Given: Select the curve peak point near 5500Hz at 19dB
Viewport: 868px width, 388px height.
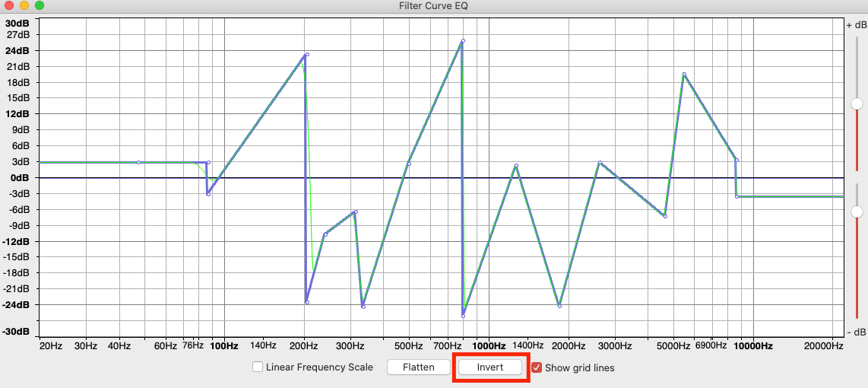Looking at the screenshot, I should (x=684, y=75).
